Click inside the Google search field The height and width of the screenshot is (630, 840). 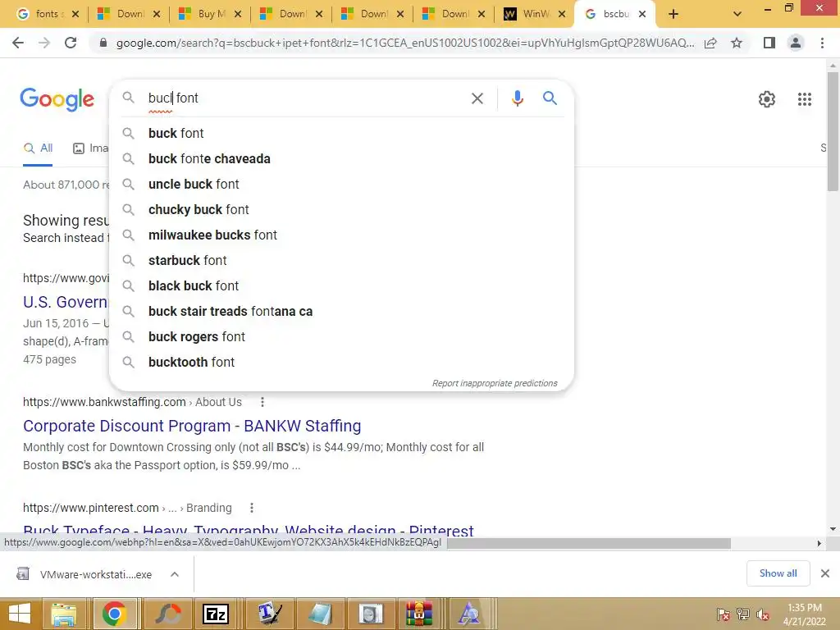click(x=305, y=98)
